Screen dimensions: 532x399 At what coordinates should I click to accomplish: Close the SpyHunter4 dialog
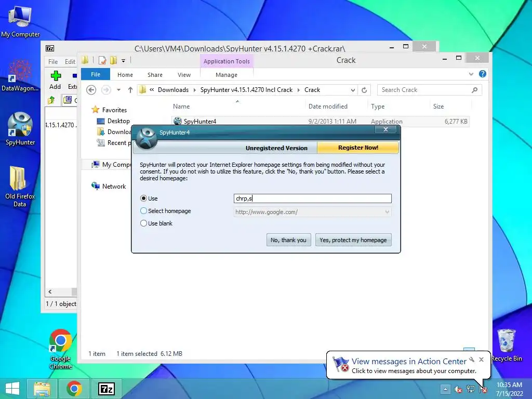coord(385,129)
